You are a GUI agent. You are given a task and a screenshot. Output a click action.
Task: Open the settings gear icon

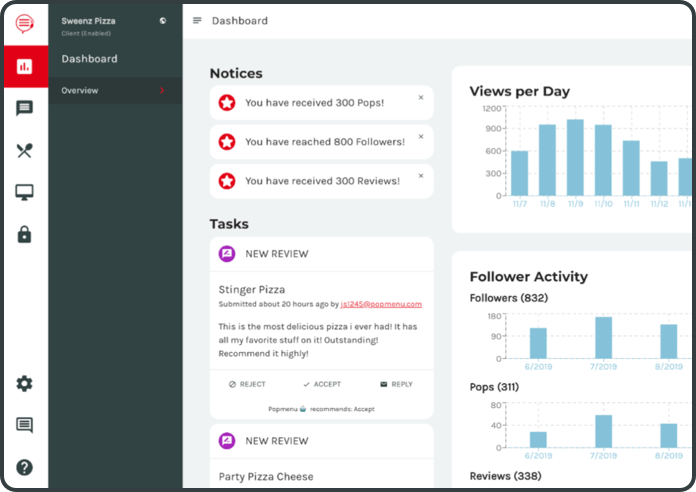pos(24,384)
